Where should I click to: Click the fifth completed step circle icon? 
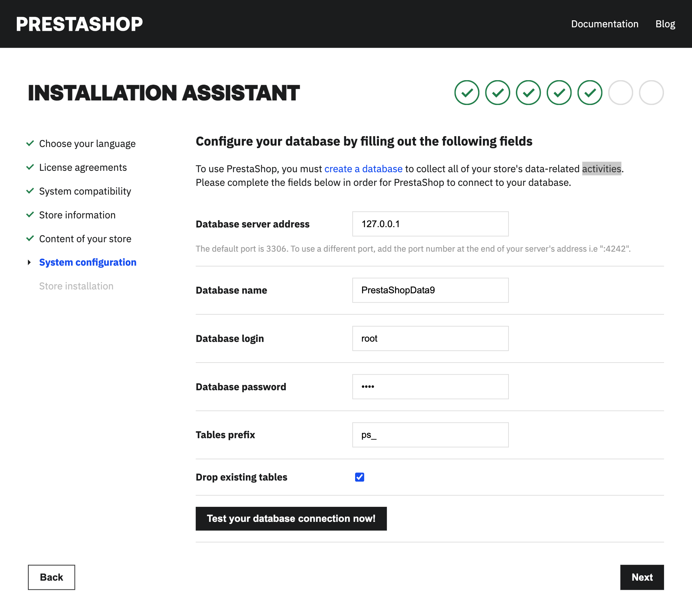(x=590, y=93)
